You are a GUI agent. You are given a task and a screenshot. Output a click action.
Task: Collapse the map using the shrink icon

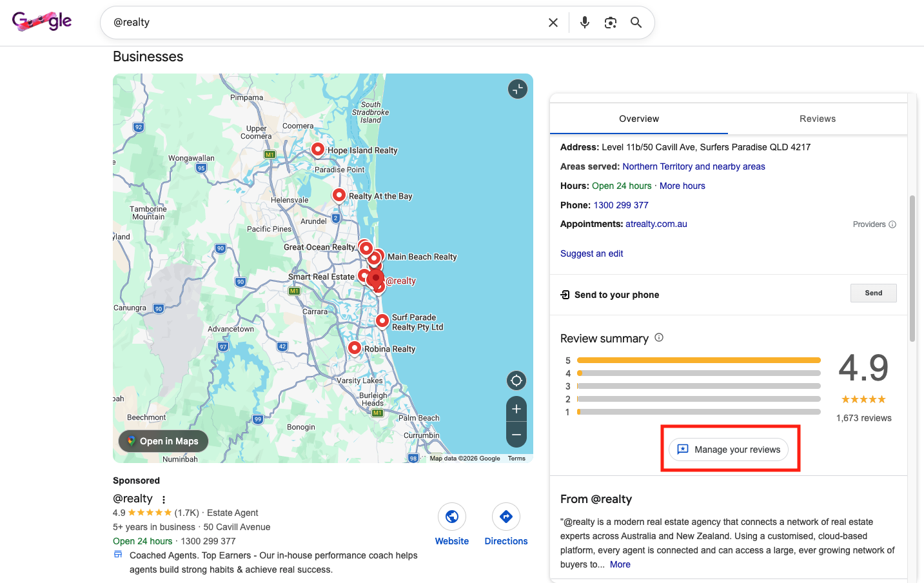(518, 89)
